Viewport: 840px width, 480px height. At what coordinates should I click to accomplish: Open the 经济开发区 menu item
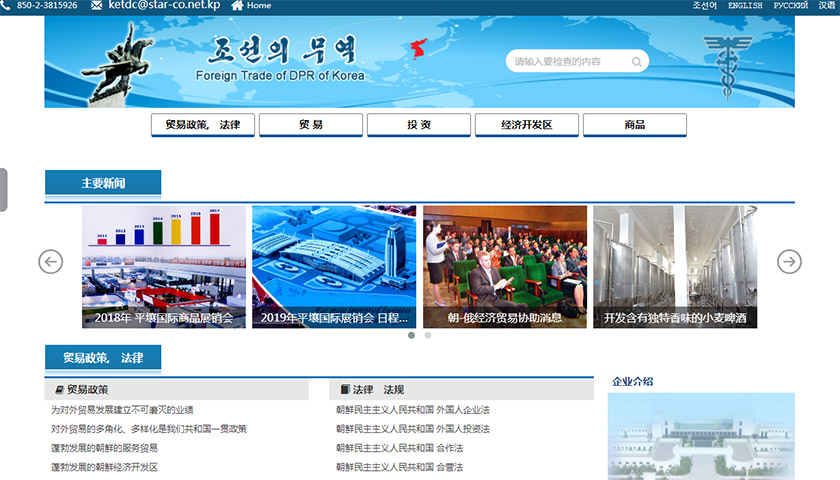tap(527, 125)
